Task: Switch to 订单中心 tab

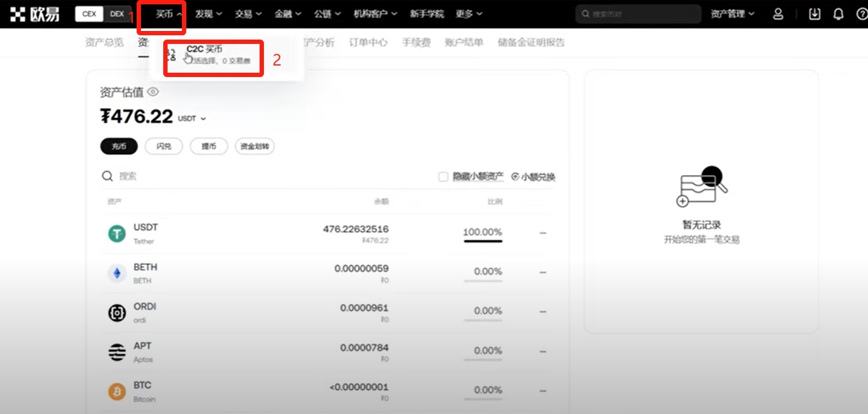Action: coord(368,42)
